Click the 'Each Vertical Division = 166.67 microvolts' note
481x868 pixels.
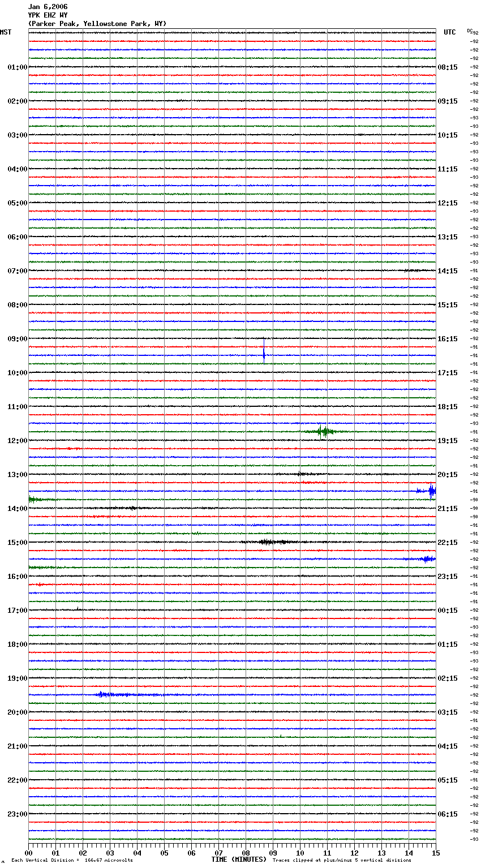pos(72,861)
